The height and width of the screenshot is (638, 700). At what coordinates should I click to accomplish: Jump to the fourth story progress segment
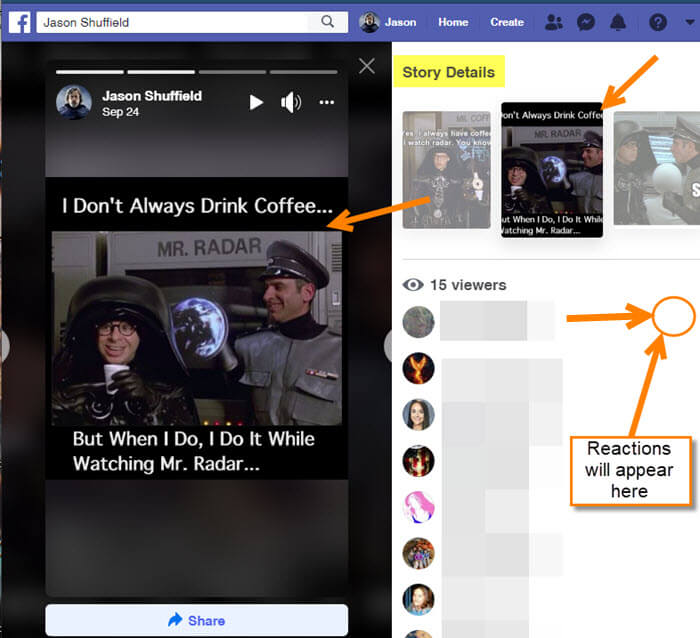pos(304,72)
